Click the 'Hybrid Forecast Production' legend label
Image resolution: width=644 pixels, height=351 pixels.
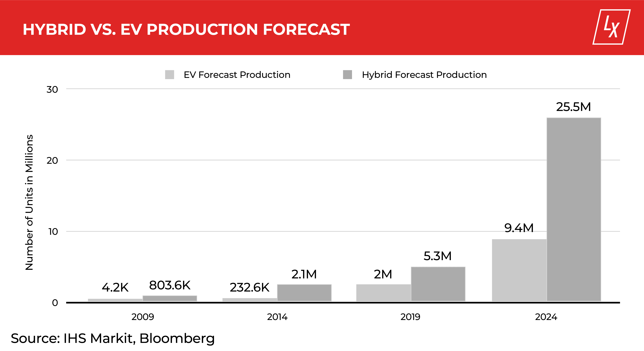click(424, 75)
